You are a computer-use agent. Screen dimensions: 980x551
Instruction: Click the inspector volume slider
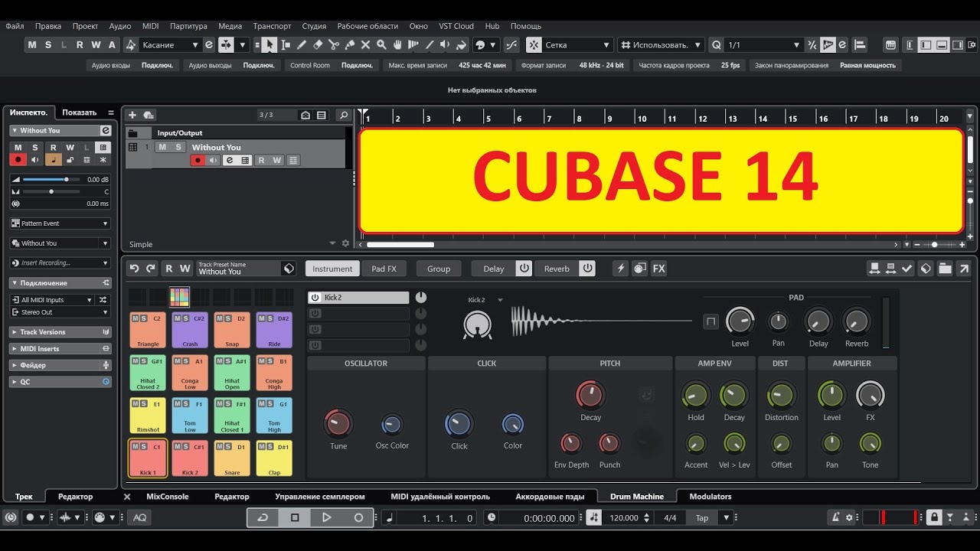(51, 180)
